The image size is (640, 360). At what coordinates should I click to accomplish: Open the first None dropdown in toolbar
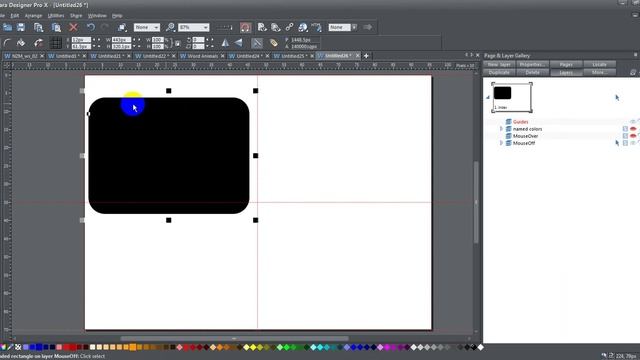point(156,27)
